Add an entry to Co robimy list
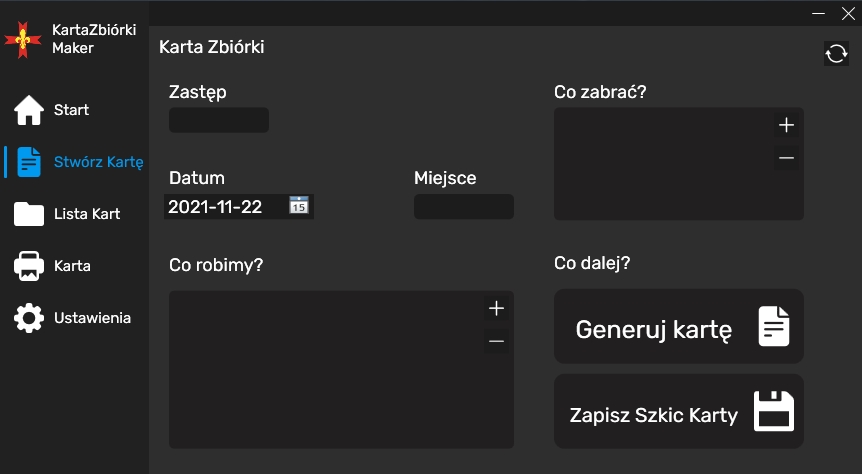 496,308
